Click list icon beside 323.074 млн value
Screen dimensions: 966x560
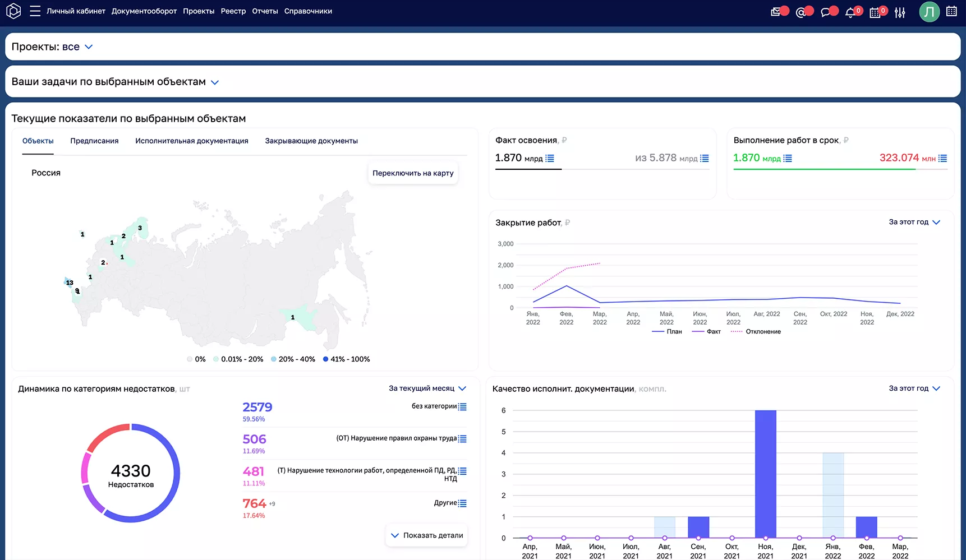[x=942, y=159]
